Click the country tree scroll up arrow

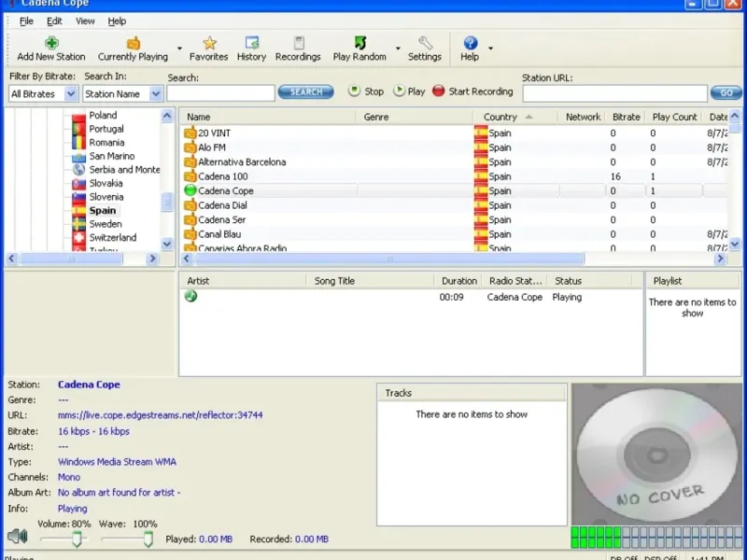167,116
